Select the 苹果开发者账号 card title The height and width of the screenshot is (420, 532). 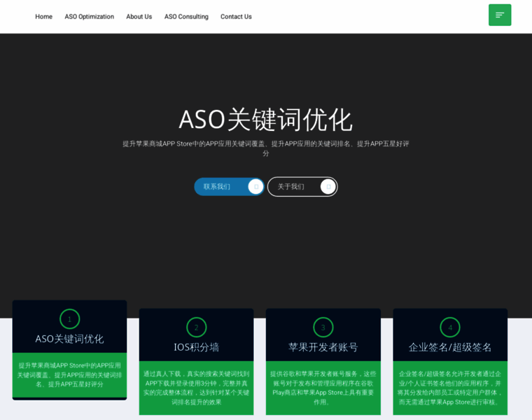pos(323,347)
